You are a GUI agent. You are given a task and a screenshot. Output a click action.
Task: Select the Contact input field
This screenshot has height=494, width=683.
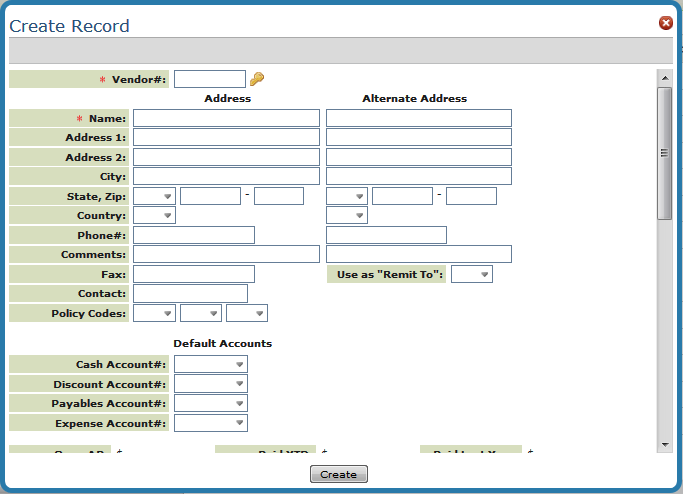pos(190,293)
